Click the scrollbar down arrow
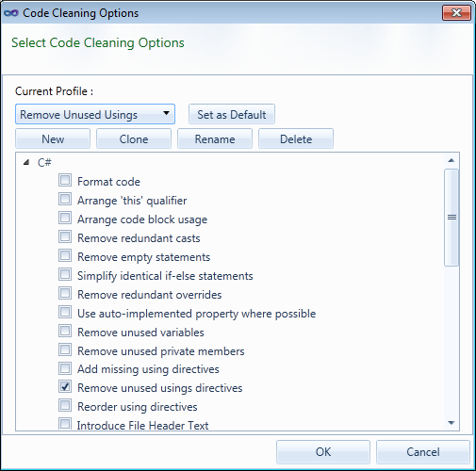 pyautogui.click(x=451, y=423)
